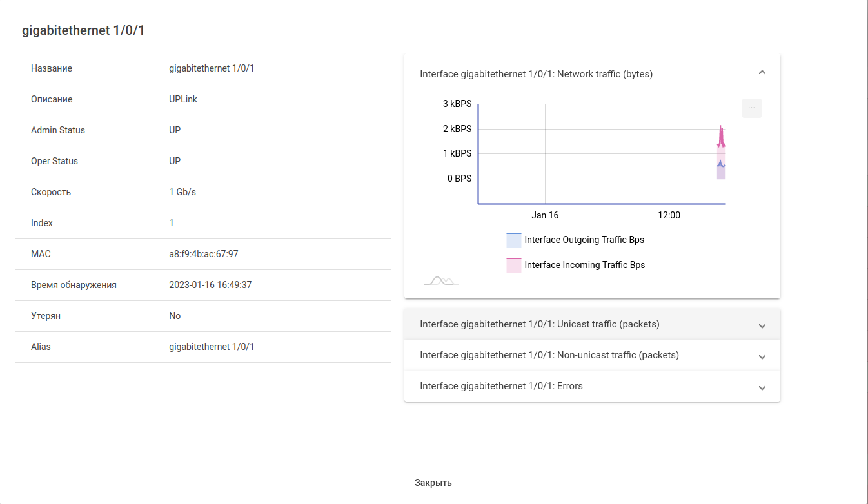This screenshot has width=868, height=504.
Task: Expand the Errors panel chevron arrow
Action: (x=762, y=387)
